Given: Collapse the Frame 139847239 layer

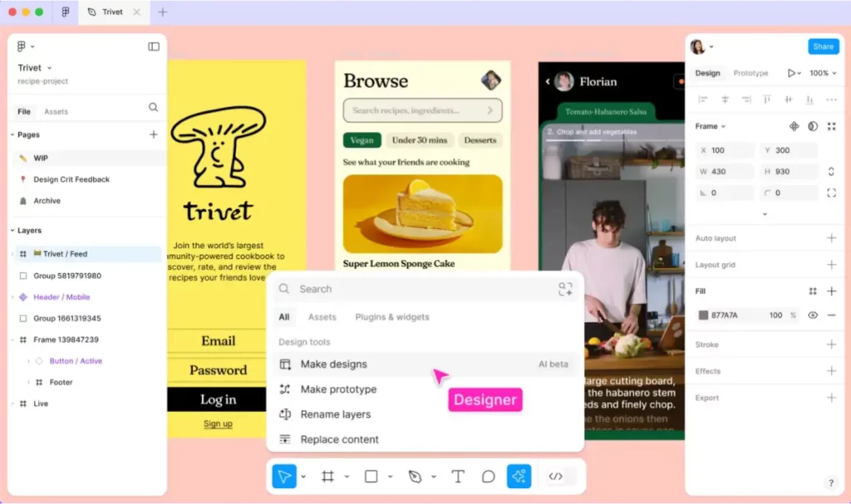Looking at the screenshot, I should point(12,340).
